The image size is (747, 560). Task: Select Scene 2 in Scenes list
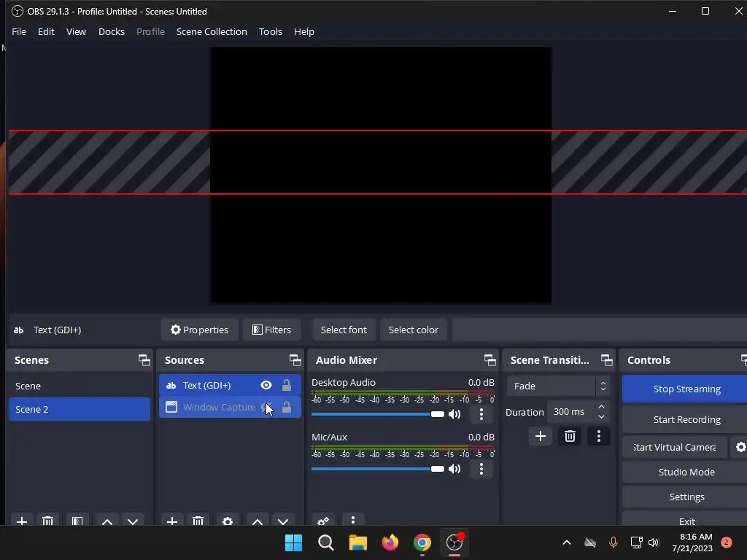click(80, 409)
